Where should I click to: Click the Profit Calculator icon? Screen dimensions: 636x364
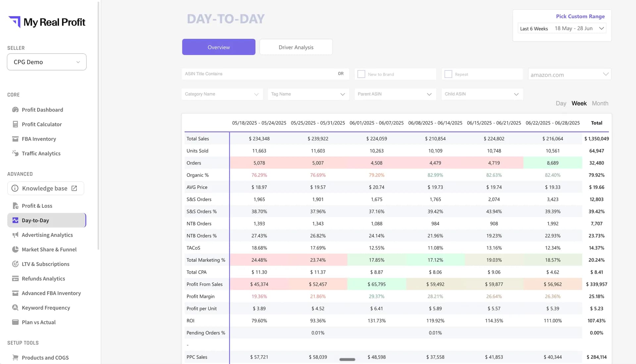pos(15,124)
